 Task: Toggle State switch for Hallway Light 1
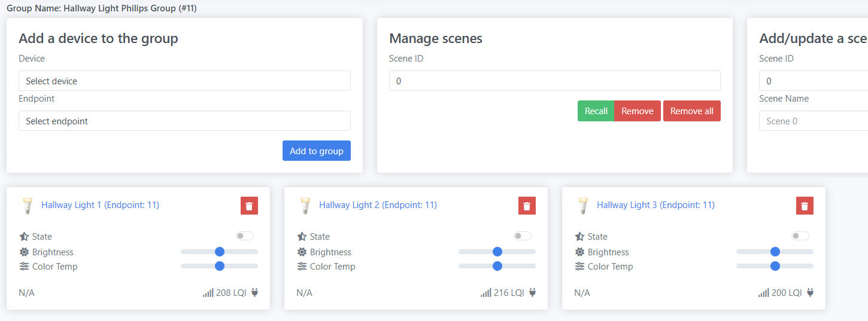(245, 236)
